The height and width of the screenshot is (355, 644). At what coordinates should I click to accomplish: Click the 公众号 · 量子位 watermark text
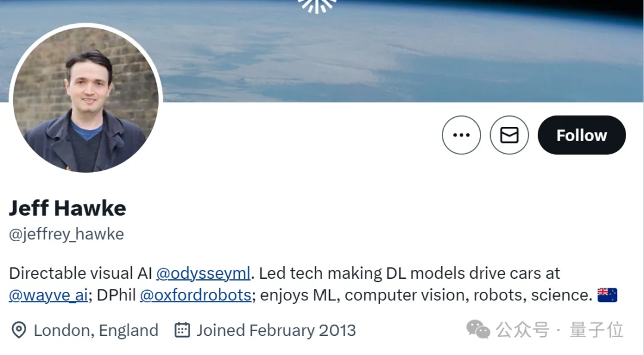pyautogui.click(x=559, y=329)
